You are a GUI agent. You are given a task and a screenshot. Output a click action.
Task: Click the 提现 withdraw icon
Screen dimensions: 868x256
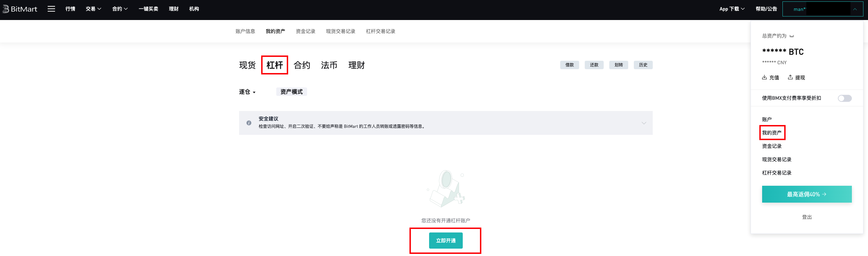[x=790, y=78]
